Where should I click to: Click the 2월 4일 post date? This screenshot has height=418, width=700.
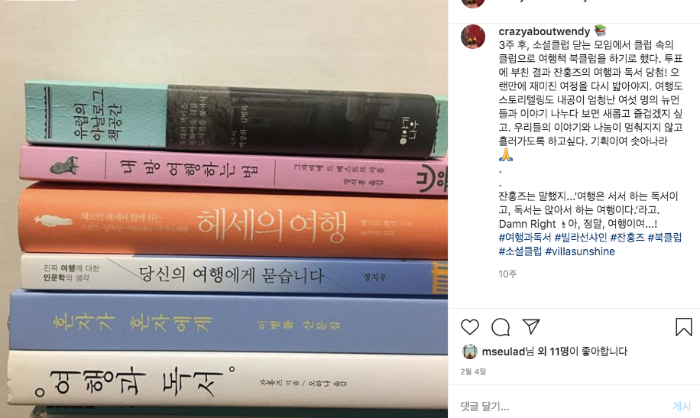[473, 372]
